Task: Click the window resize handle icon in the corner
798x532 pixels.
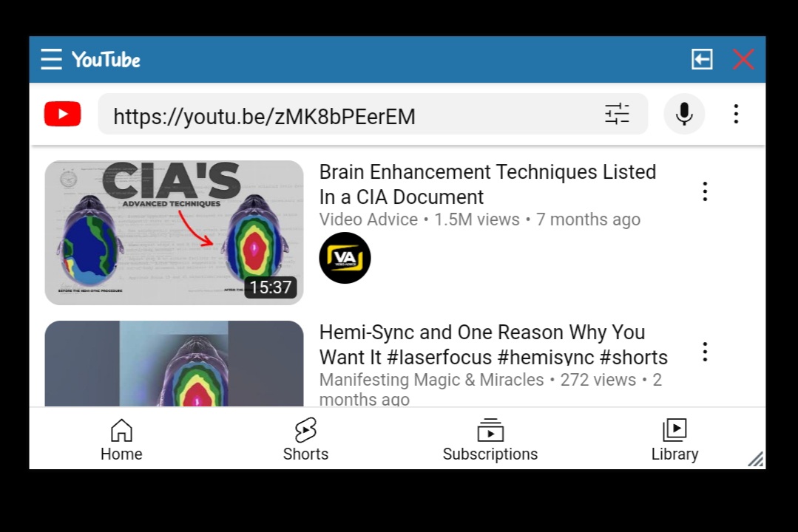Action: (756, 459)
